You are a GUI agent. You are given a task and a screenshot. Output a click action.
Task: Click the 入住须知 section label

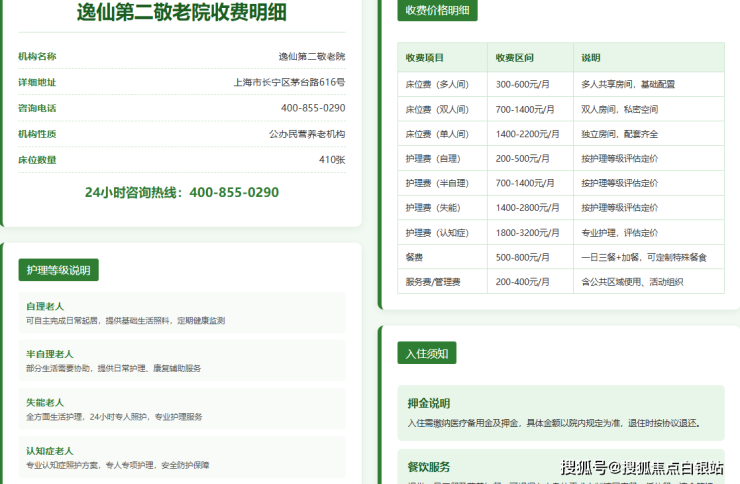coord(427,353)
